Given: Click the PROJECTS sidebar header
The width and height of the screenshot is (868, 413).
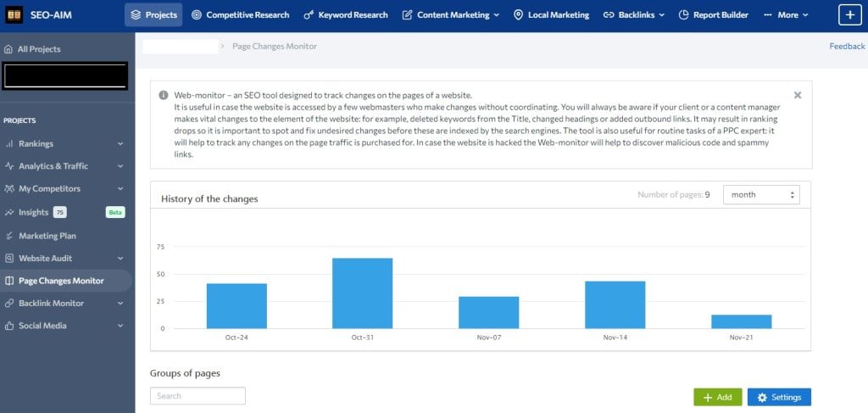Looking at the screenshot, I should point(20,120).
